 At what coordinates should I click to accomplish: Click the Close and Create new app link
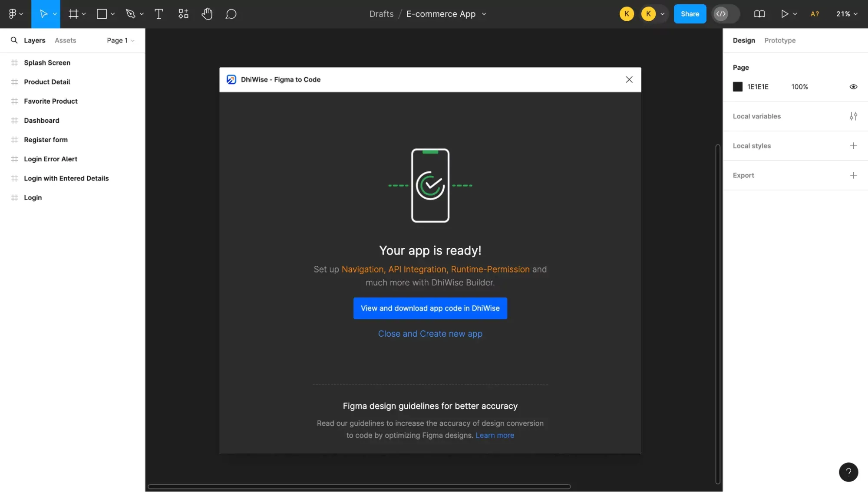click(x=429, y=334)
